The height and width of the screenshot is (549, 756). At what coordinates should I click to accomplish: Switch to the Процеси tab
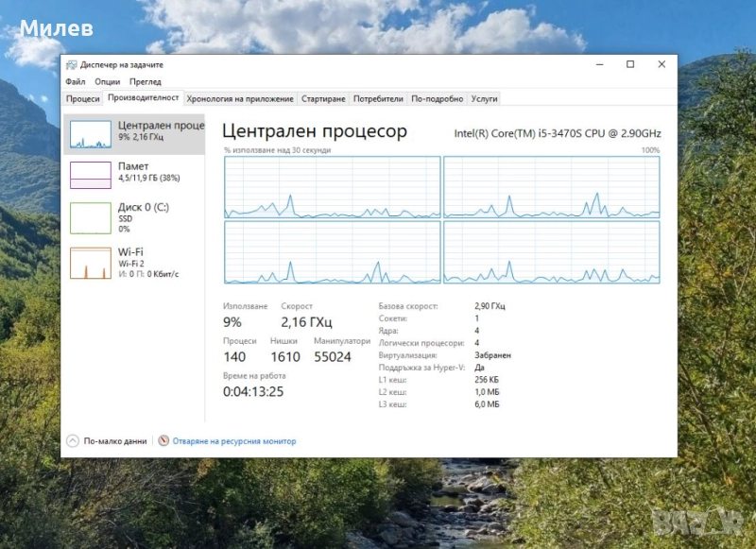81,97
